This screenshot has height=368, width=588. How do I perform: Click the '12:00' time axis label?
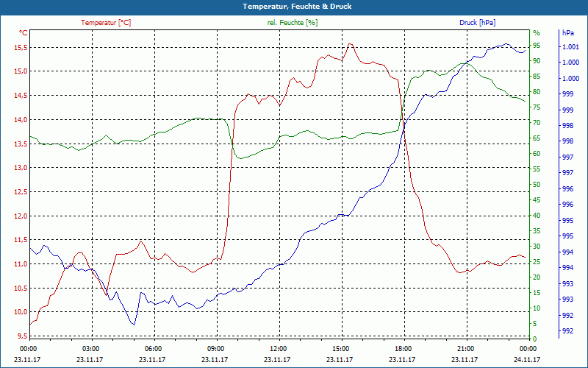[x=278, y=348]
